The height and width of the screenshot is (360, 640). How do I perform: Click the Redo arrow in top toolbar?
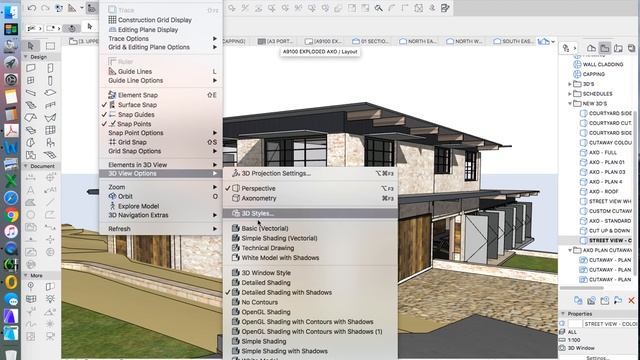tap(45, 8)
